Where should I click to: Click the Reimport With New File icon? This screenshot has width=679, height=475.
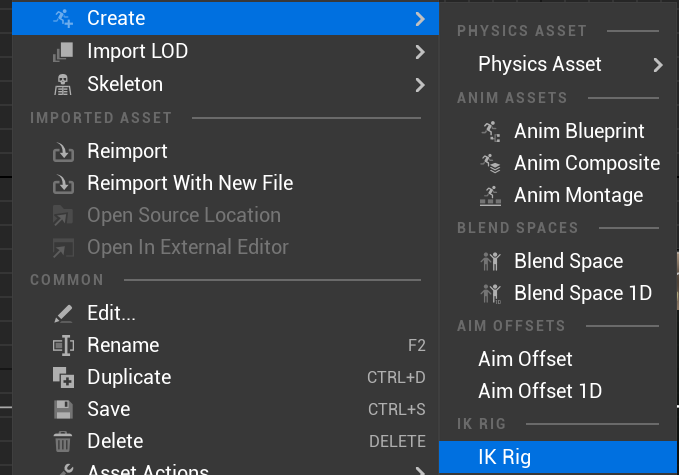[63, 184]
